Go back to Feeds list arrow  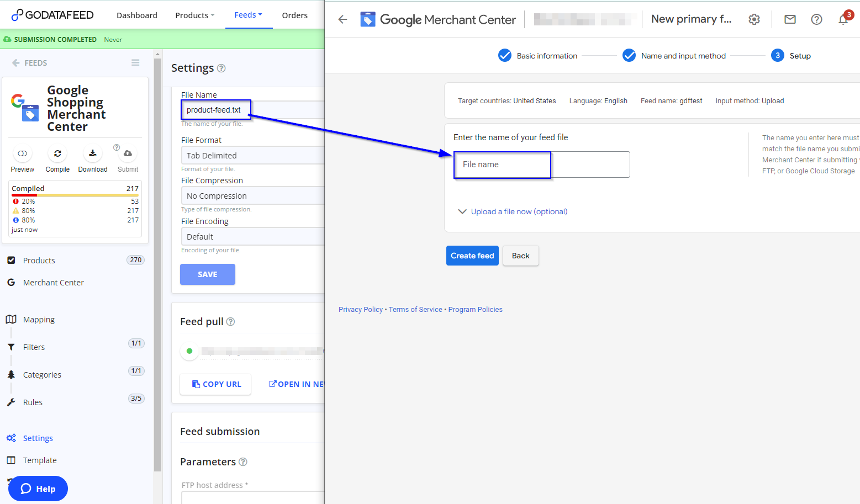16,63
